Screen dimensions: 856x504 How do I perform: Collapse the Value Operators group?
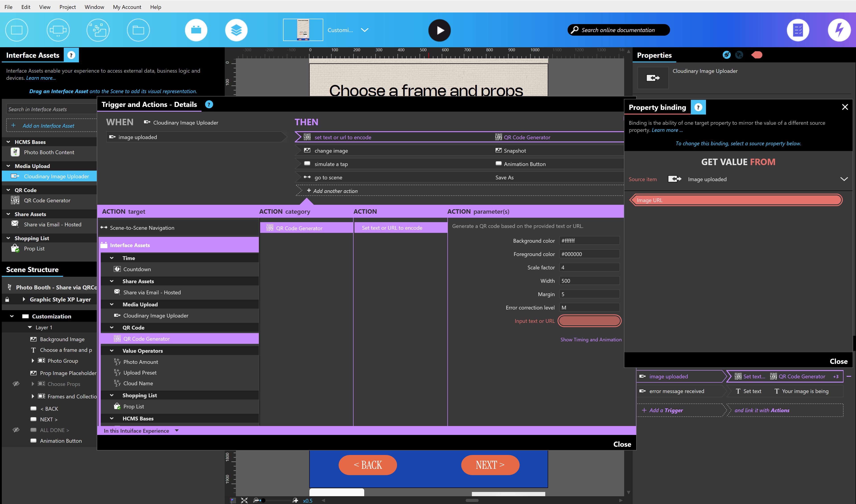(112, 351)
